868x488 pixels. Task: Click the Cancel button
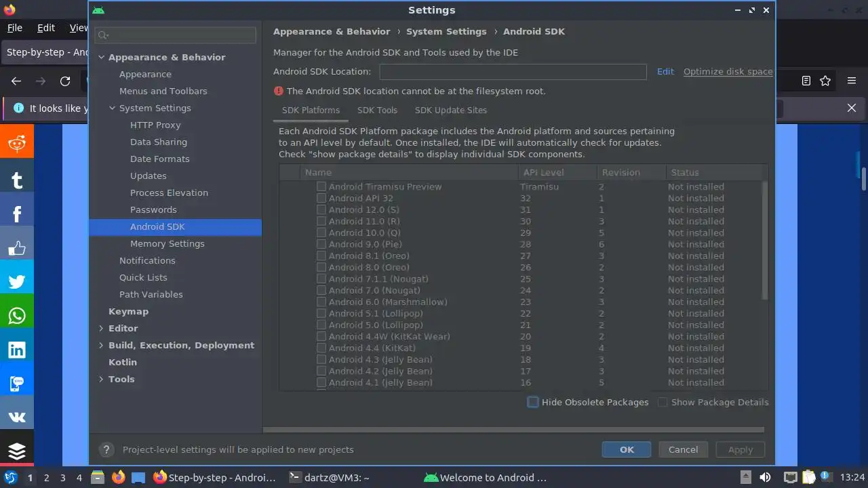(x=683, y=449)
